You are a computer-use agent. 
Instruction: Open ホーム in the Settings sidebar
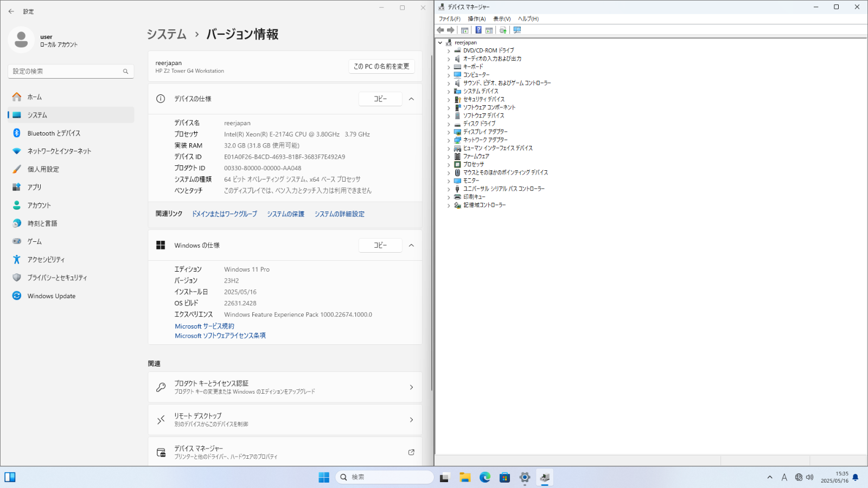click(x=71, y=97)
